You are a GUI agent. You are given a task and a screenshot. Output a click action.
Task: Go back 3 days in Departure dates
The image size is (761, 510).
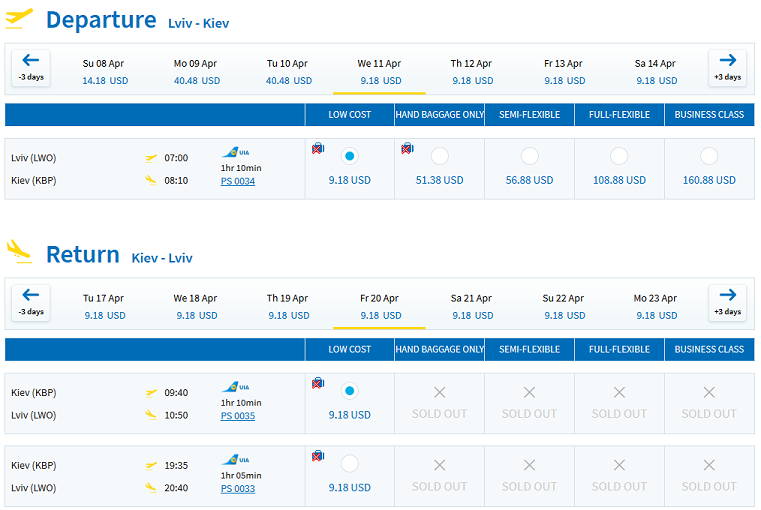pyautogui.click(x=31, y=67)
